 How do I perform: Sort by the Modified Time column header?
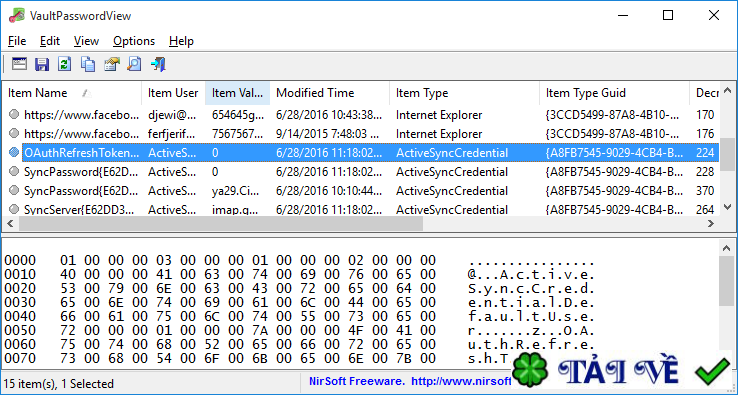(329, 93)
